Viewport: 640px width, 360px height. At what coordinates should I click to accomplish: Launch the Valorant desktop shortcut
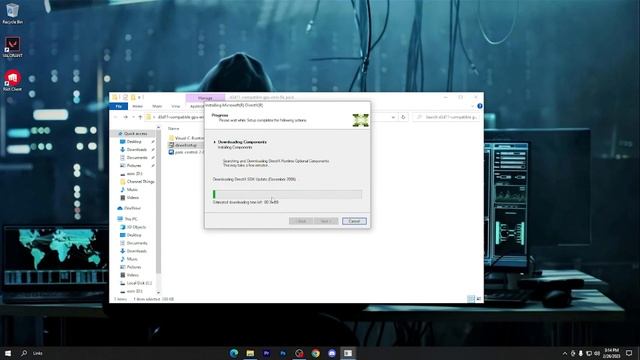(12, 47)
